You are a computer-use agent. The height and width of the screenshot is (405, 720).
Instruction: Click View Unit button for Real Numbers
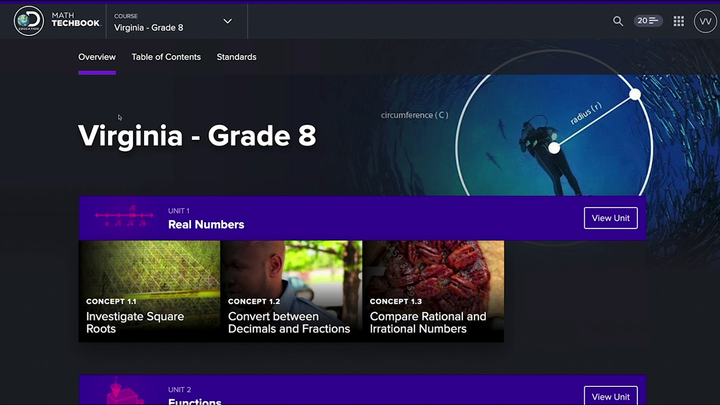[x=610, y=218]
